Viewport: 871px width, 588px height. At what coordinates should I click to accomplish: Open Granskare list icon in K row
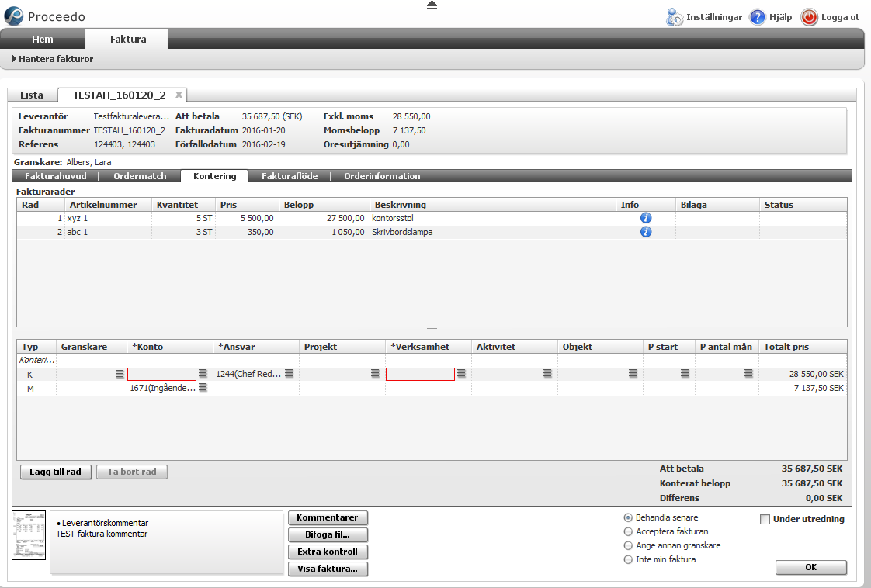(120, 374)
